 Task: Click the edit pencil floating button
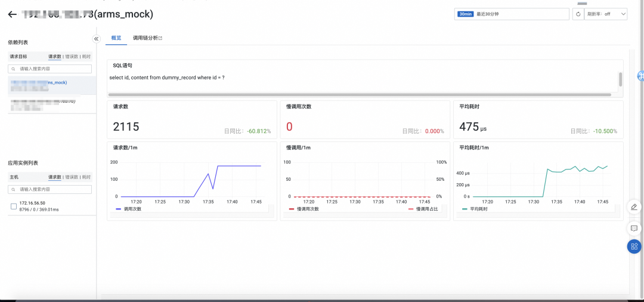pos(634,207)
